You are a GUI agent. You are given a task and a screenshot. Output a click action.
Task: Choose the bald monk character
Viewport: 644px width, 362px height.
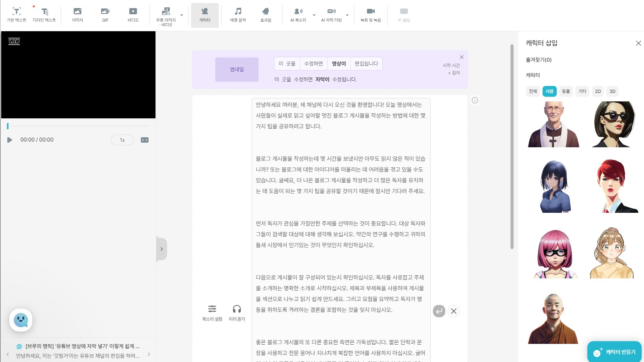[553, 319]
